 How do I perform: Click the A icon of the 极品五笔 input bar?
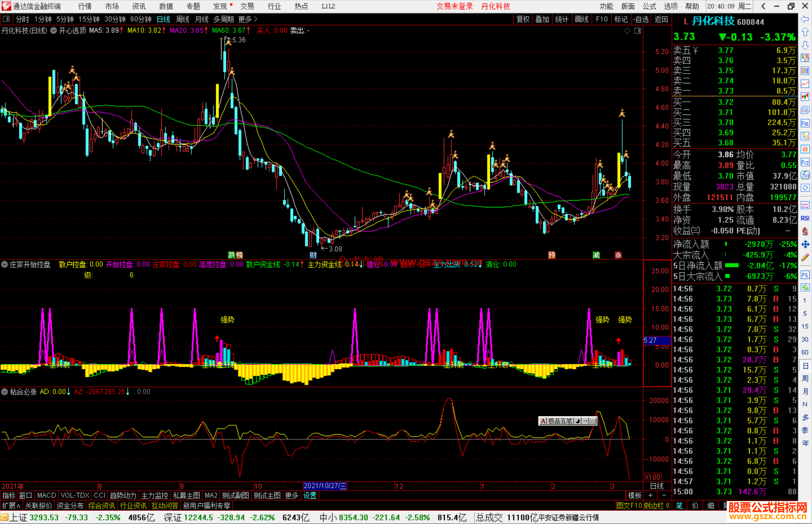[x=543, y=421]
